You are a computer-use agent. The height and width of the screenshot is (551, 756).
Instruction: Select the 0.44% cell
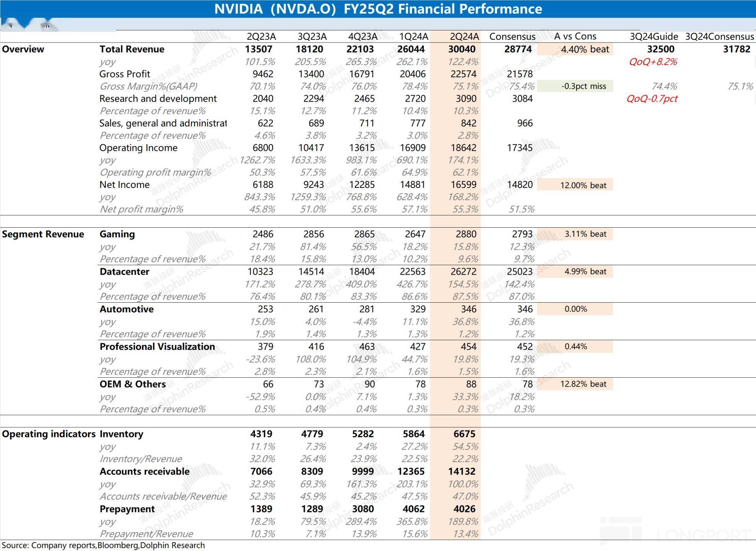[575, 346]
